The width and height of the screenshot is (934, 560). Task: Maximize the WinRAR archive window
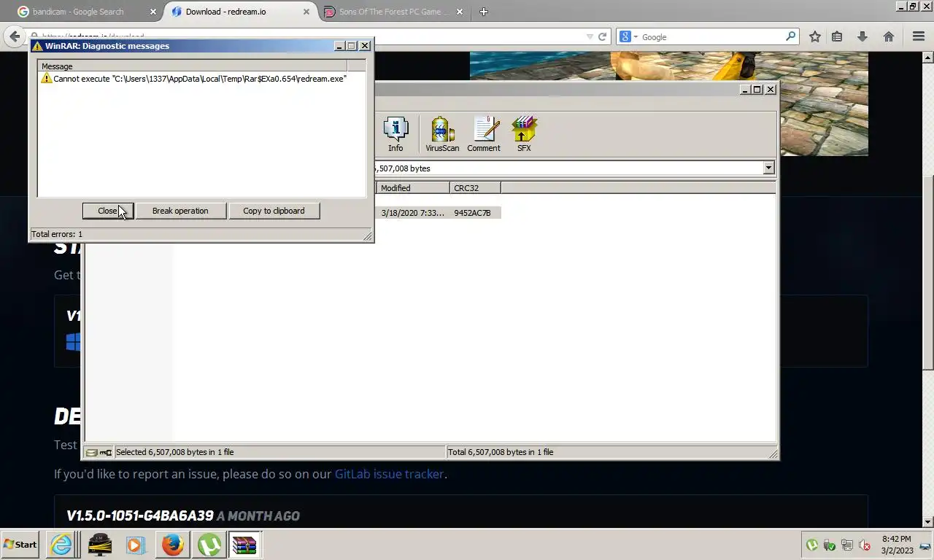(757, 90)
